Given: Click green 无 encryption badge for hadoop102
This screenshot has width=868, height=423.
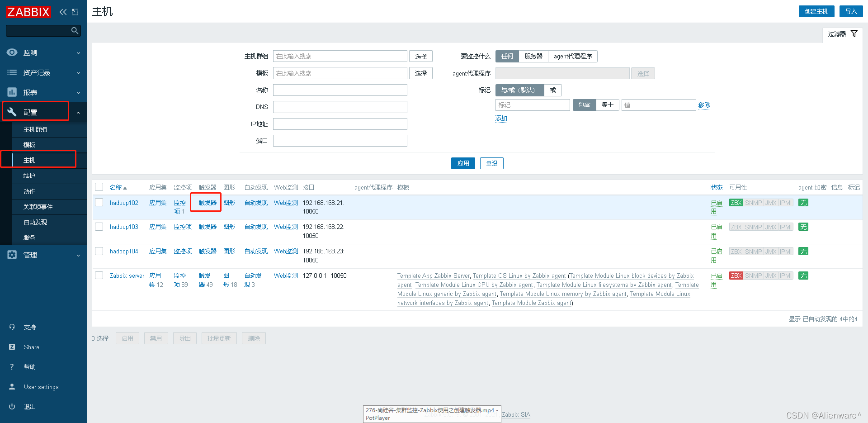Looking at the screenshot, I should point(803,203).
